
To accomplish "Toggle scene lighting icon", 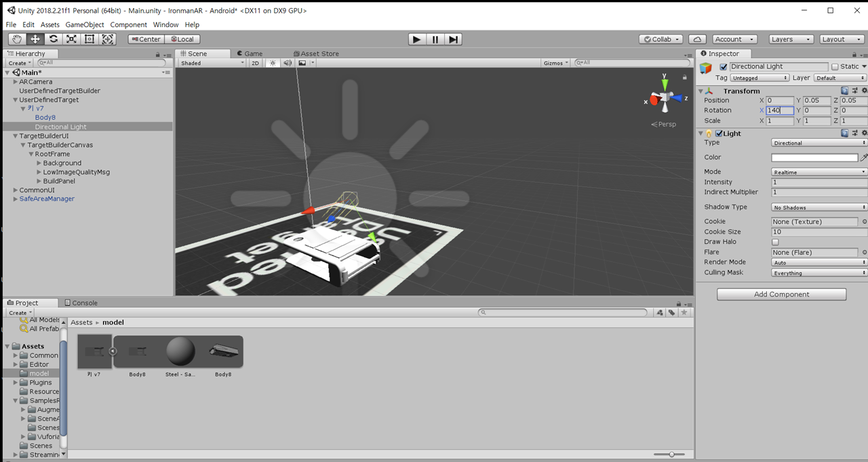I will [273, 63].
